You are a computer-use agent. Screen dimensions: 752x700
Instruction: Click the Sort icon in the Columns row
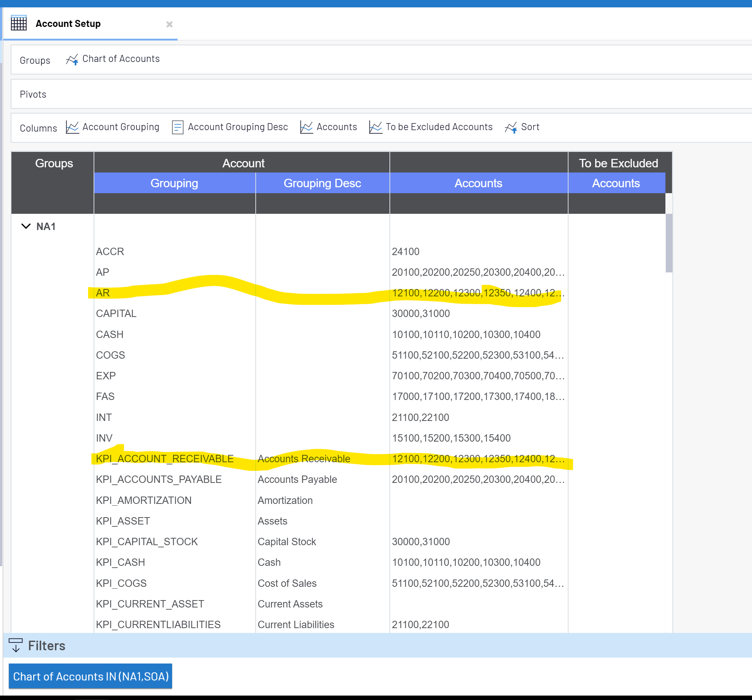(511, 127)
